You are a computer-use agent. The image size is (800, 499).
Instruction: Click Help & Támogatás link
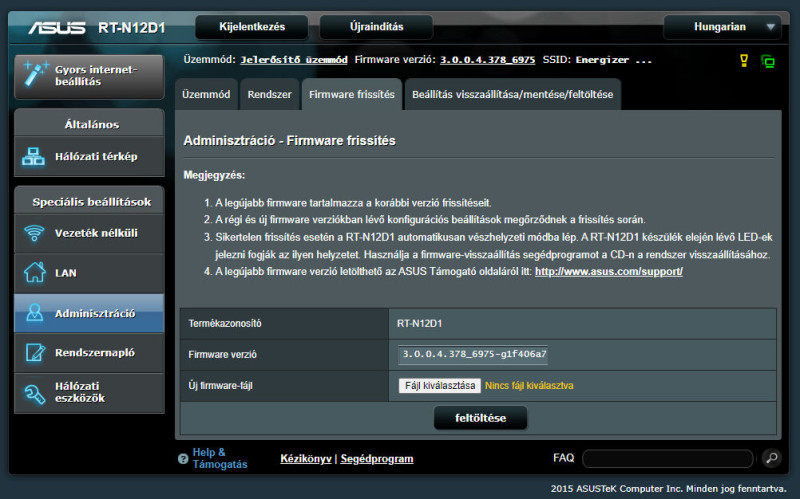(x=220, y=458)
